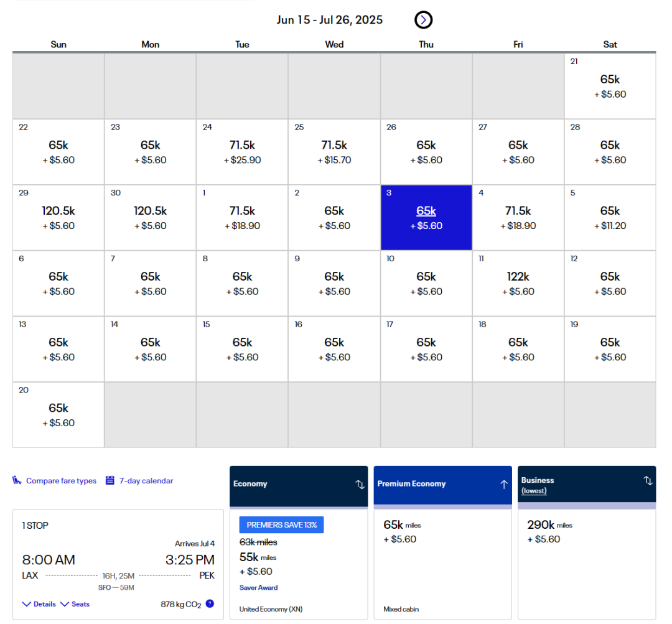The height and width of the screenshot is (624, 672).
Task: Sort by Premium Economy up arrow
Action: 503,484
